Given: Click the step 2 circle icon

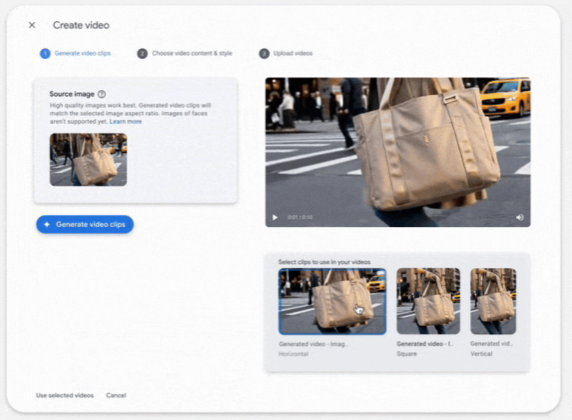Looking at the screenshot, I should [x=142, y=54].
